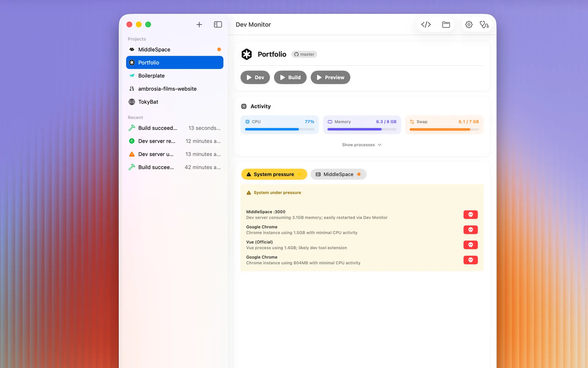588x368 pixels.
Task: Switch to MiddleSpace tab
Action: [338, 174]
